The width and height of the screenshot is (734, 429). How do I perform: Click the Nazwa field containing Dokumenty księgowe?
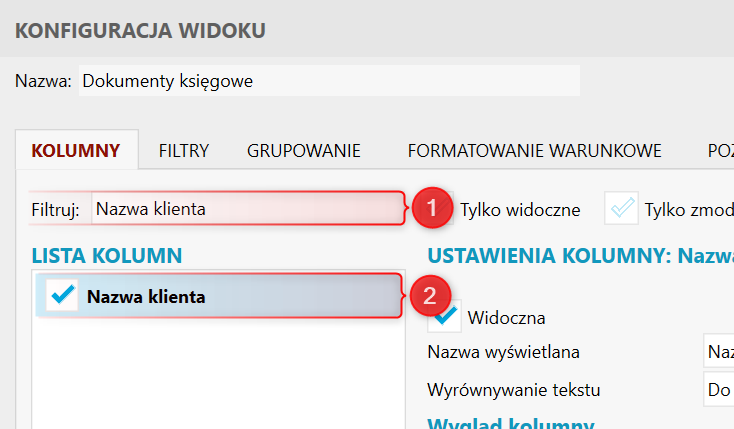pyautogui.click(x=328, y=81)
